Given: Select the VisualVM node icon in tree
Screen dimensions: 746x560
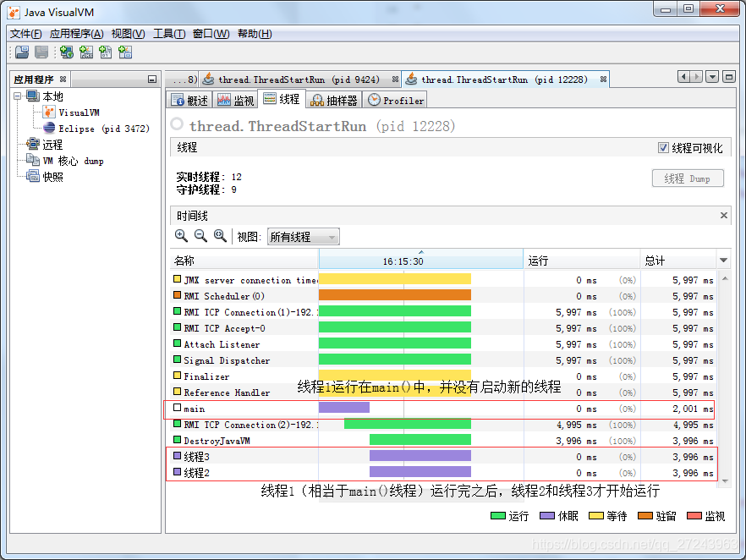Looking at the screenshot, I should pos(49,113).
